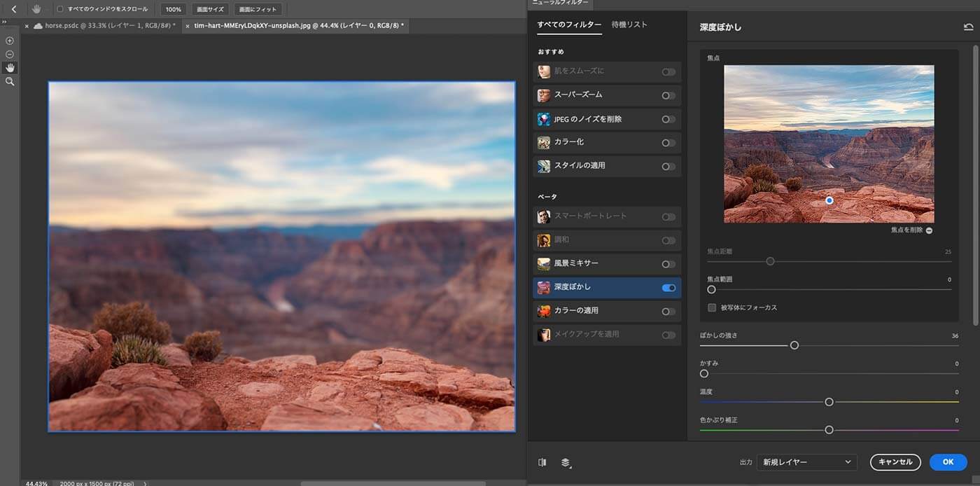This screenshot has height=486, width=980.
Task: Click the blue focal point on preview
Action: pyautogui.click(x=829, y=200)
